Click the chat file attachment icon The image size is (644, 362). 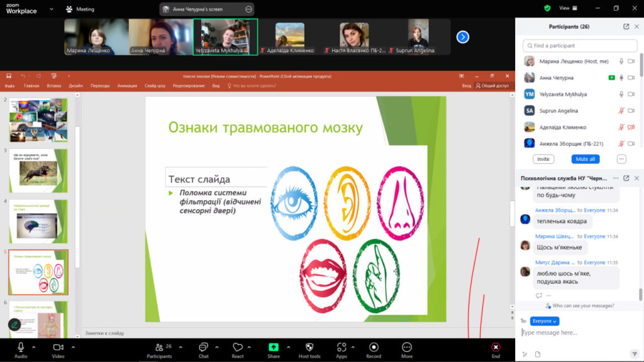coord(538,354)
